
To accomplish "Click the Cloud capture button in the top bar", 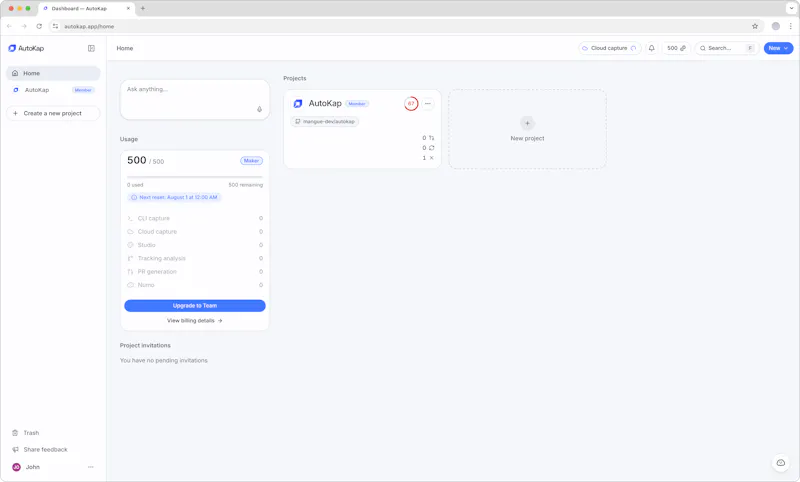I will click(x=609, y=48).
